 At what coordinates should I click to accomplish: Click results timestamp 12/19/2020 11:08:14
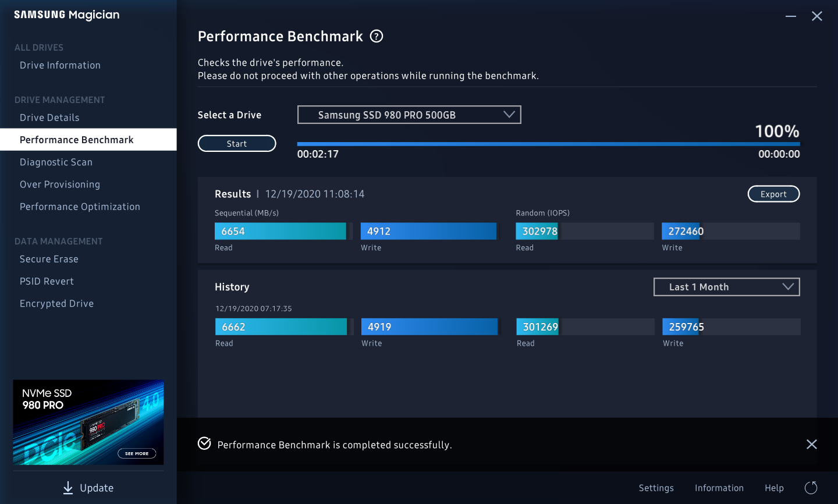point(315,194)
